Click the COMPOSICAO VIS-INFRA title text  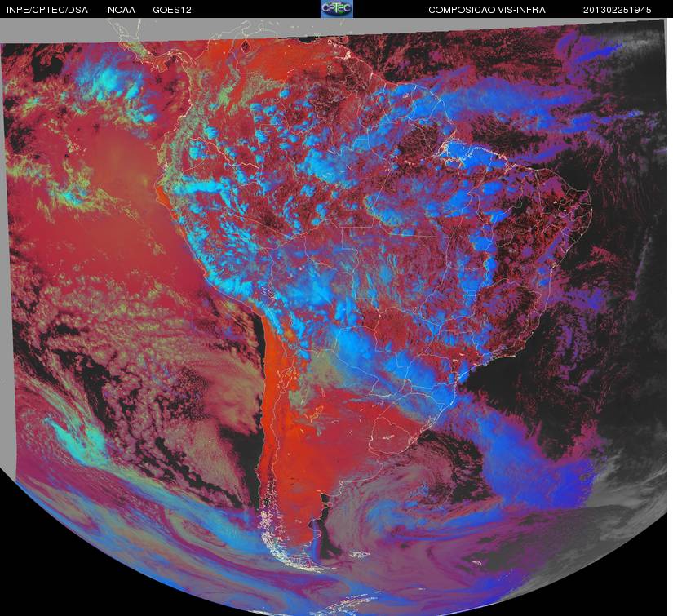[487, 10]
